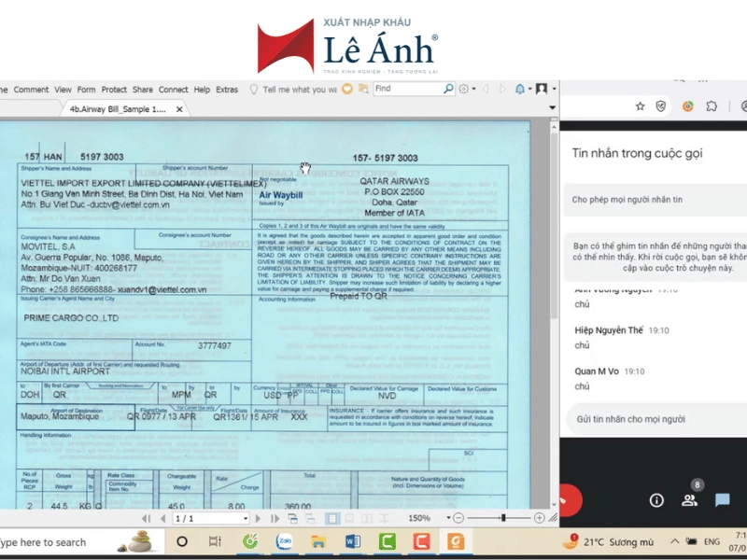Open the Find search magnifier icon

(448, 90)
